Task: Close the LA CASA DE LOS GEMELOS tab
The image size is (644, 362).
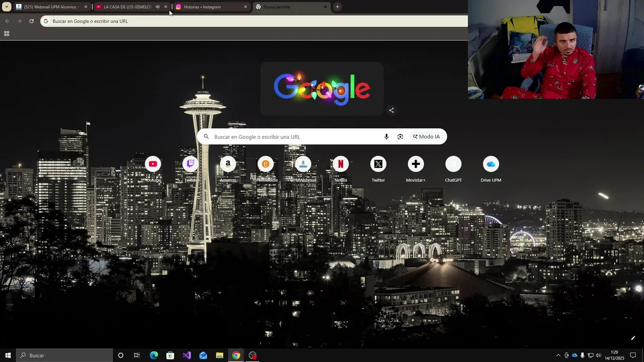Action: coord(166,7)
